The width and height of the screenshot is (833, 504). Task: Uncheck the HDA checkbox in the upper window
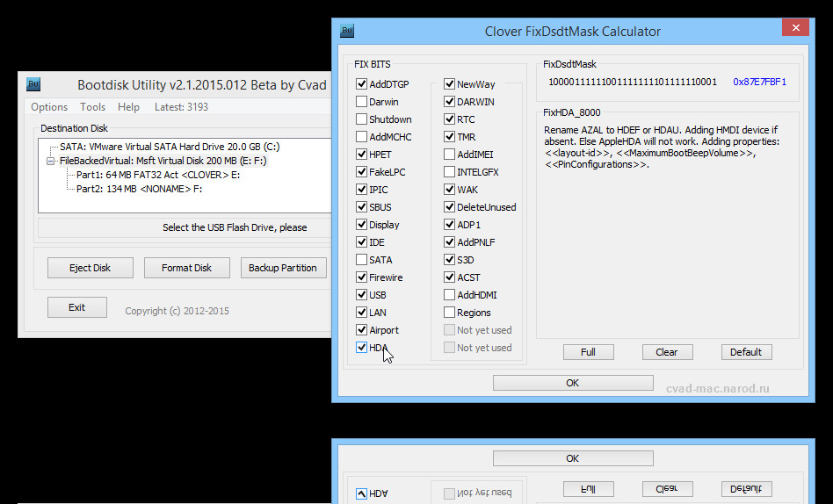coord(361,348)
